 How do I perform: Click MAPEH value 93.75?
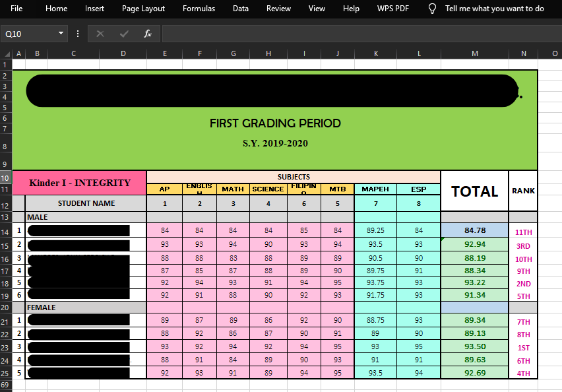[x=375, y=282]
